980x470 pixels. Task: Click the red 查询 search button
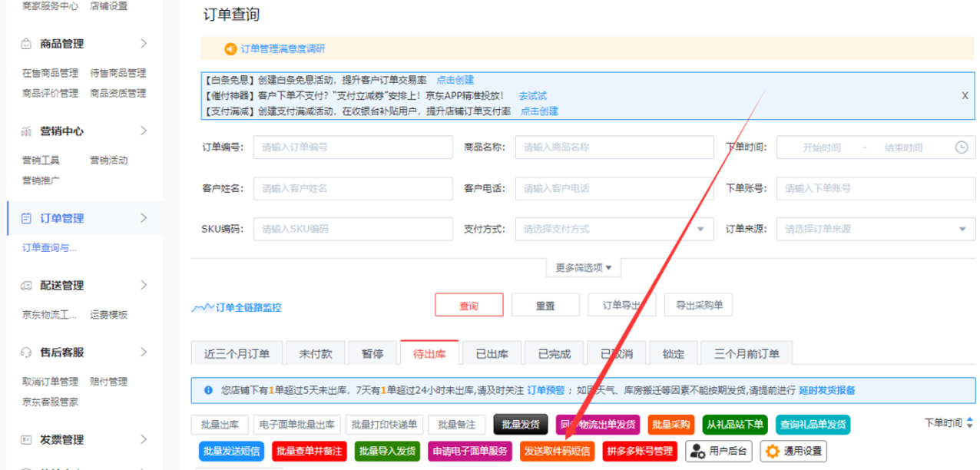coord(469,305)
